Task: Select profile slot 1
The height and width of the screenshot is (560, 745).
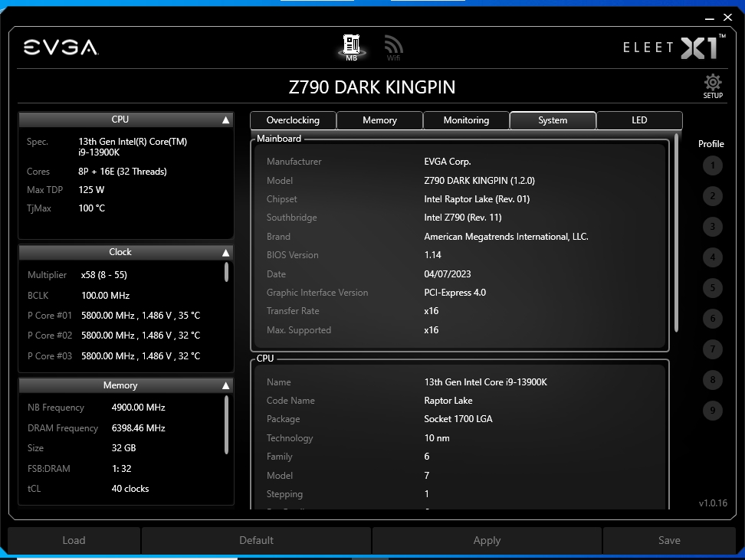Action: pos(712,165)
